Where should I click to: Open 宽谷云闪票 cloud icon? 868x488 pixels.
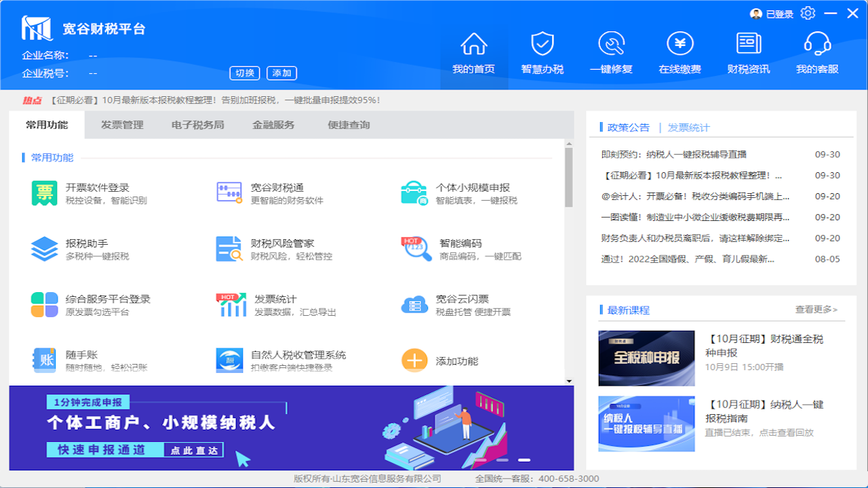414,305
